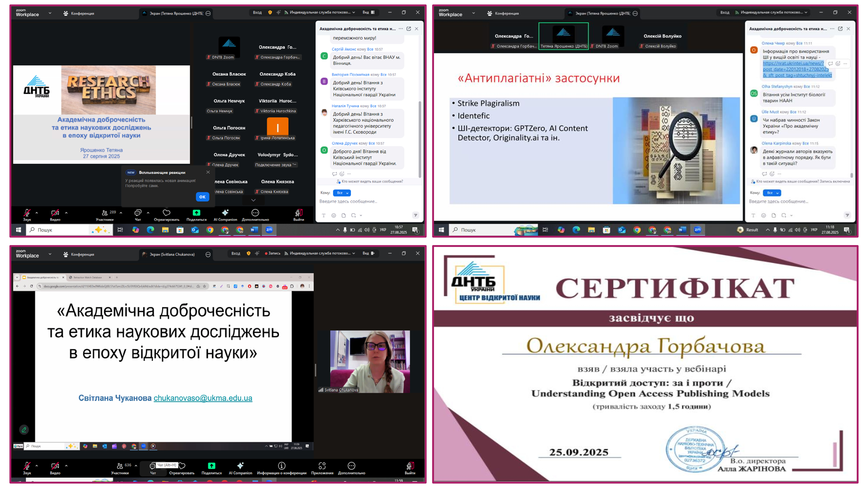Bookmark the docs.google.com page with star
This screenshot has height=488, width=868.
coord(204,286)
